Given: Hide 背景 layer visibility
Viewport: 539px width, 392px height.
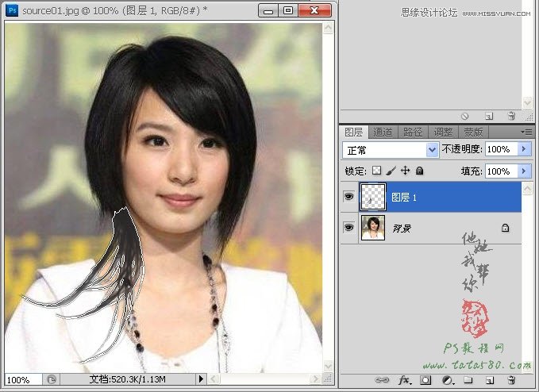Looking at the screenshot, I should pyautogui.click(x=349, y=228).
